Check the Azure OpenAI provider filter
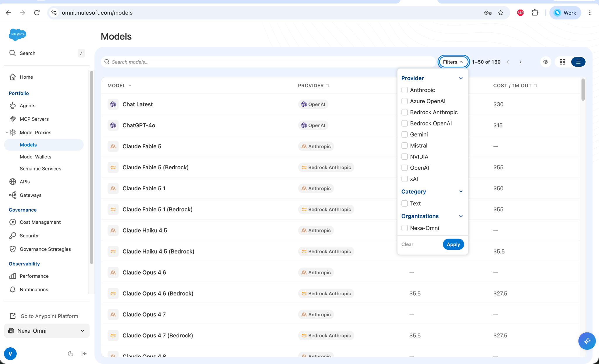Image resolution: width=599 pixels, height=364 pixels. pyautogui.click(x=405, y=101)
